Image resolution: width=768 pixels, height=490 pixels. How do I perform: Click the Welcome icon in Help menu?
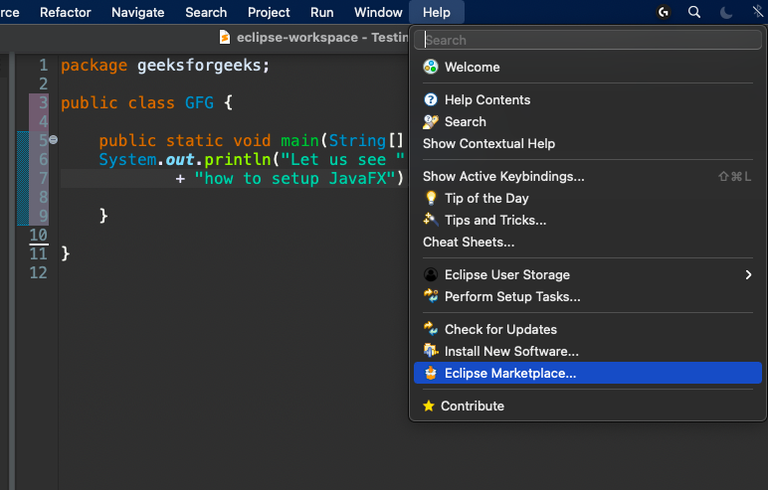point(431,67)
